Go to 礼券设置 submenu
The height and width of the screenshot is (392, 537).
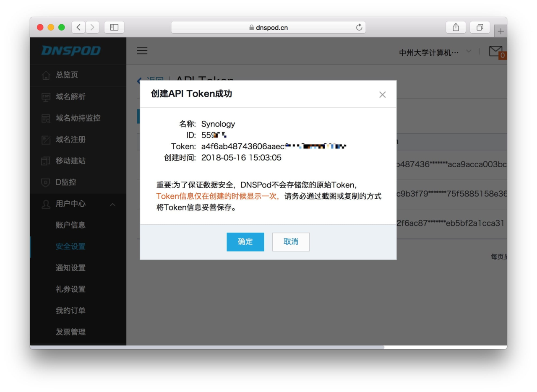(x=70, y=289)
